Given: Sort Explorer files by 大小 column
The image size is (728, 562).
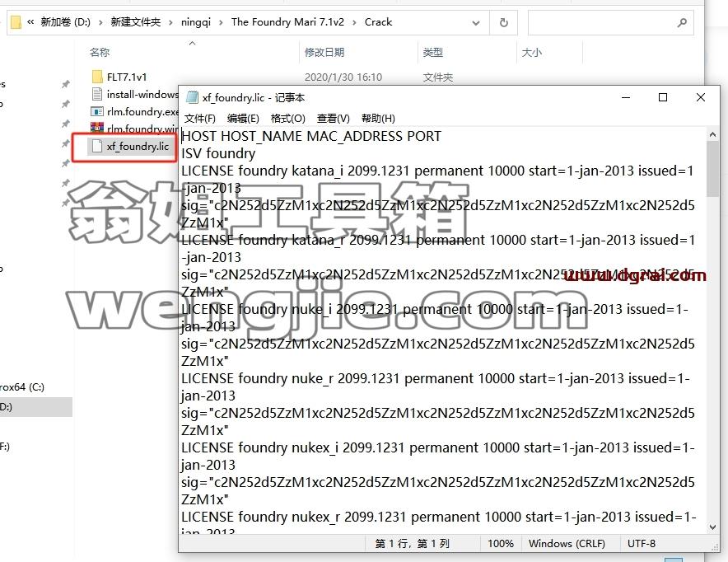Looking at the screenshot, I should pyautogui.click(x=532, y=53).
